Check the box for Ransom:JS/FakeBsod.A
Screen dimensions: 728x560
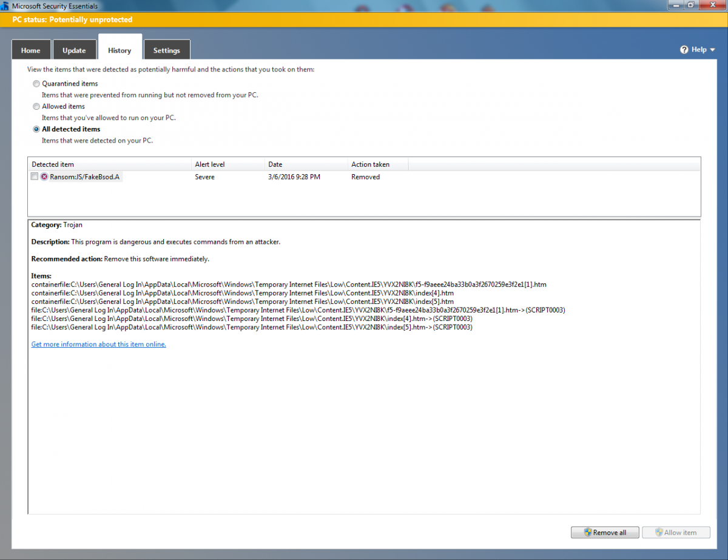pyautogui.click(x=35, y=177)
